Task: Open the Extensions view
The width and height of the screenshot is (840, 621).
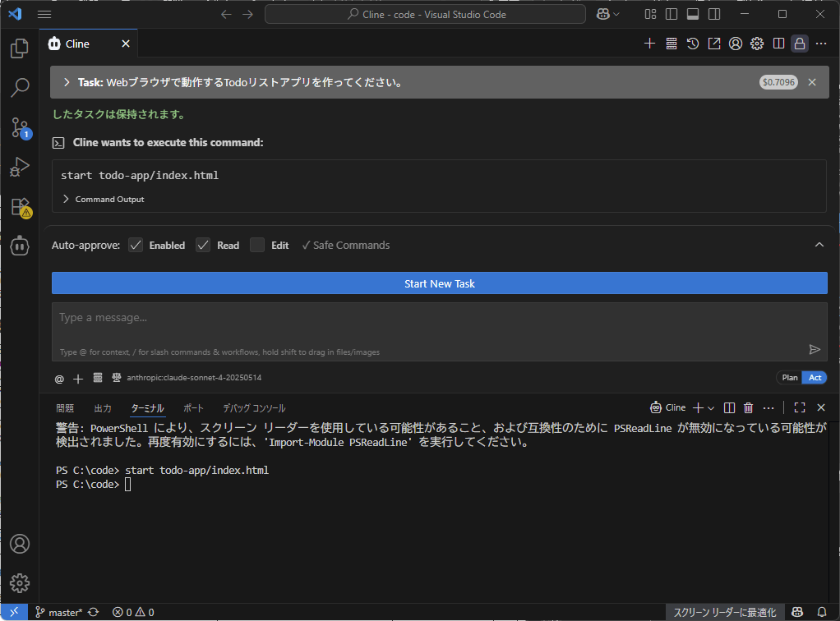Action: 20,206
